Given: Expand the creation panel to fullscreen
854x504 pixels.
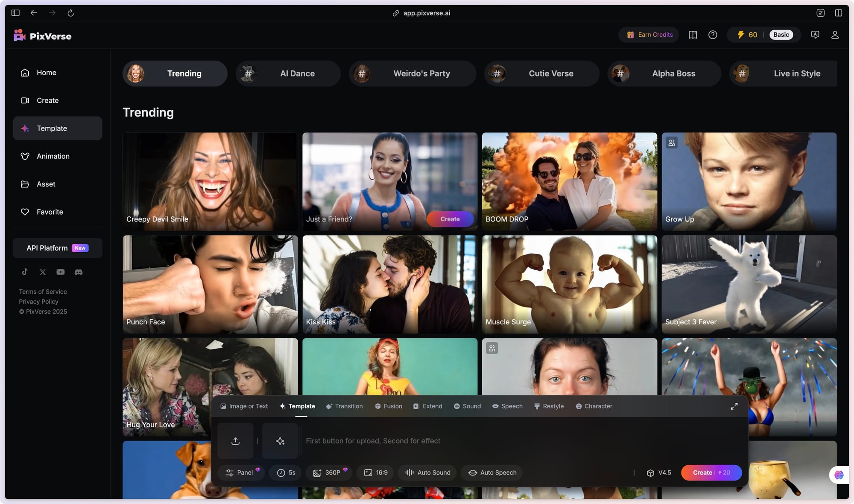Looking at the screenshot, I should pyautogui.click(x=734, y=406).
